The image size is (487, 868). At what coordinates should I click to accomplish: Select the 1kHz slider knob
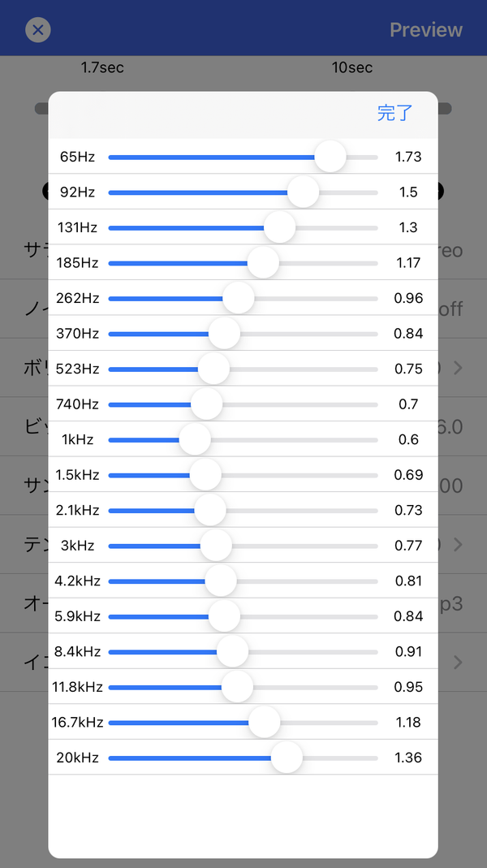195,440
